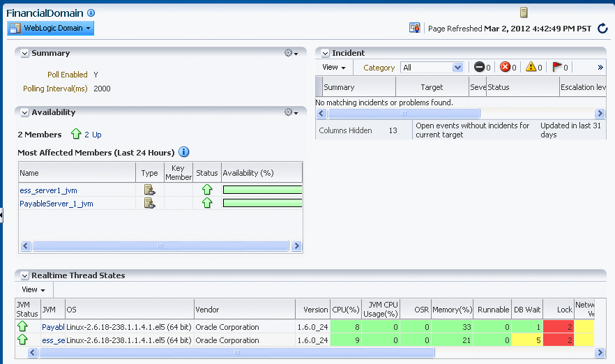Open the ess_server1_jvm link in Availability
Image resolution: width=615 pixels, height=364 pixels.
click(x=48, y=190)
